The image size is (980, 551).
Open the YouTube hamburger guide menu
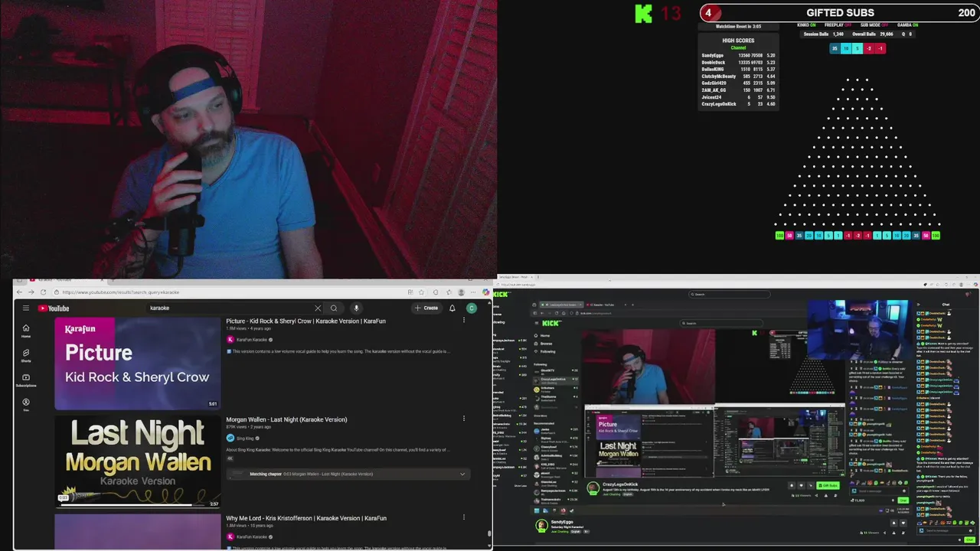25,308
